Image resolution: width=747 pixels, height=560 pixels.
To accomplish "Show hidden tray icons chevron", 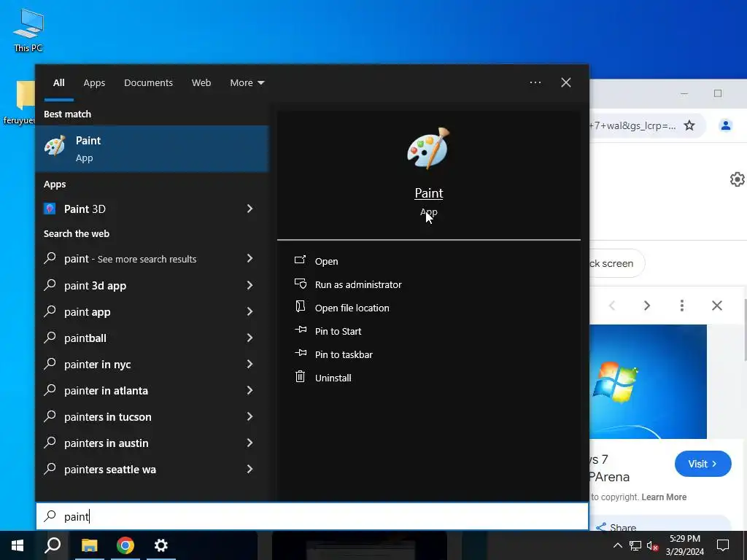I will (617, 545).
